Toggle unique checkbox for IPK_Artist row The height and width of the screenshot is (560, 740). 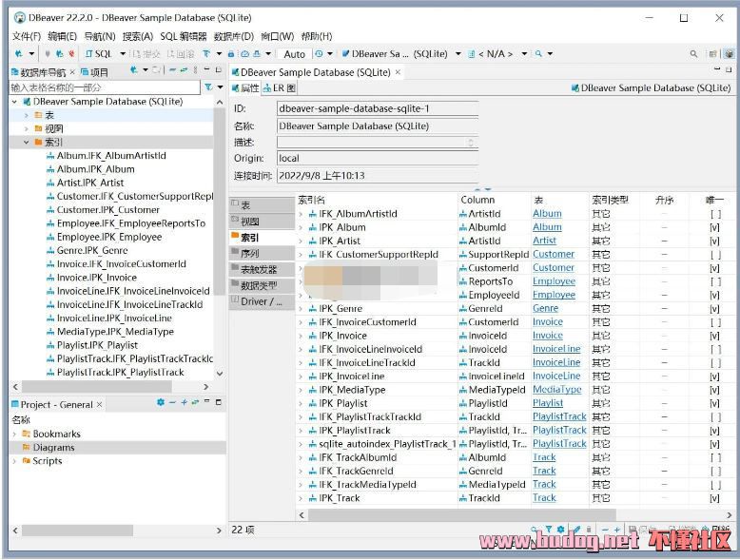[715, 241]
